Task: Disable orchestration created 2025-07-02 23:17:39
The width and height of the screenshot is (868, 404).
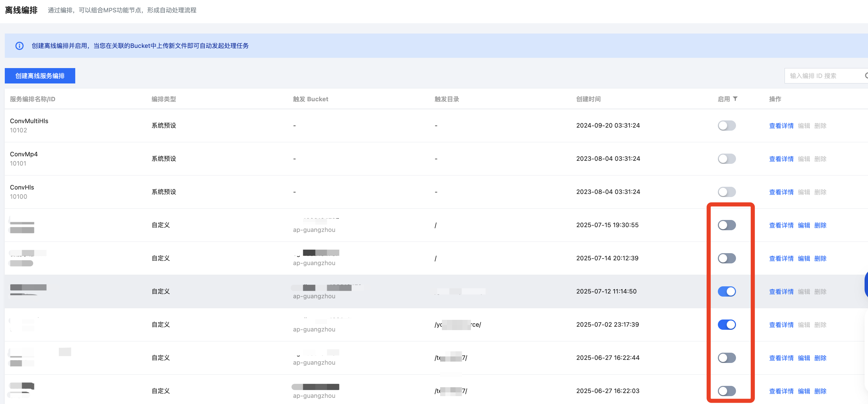Action: pos(726,325)
